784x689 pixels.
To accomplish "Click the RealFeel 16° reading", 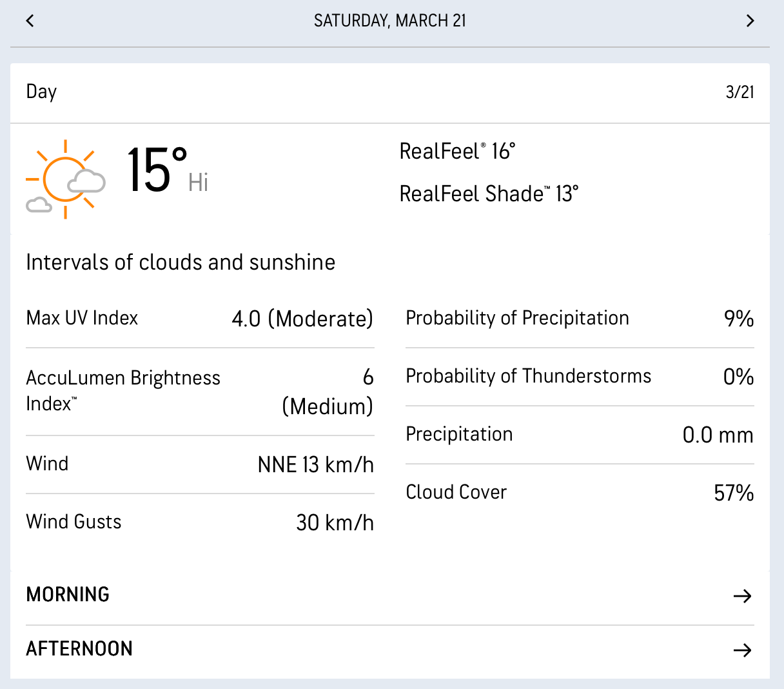I will 457,151.
